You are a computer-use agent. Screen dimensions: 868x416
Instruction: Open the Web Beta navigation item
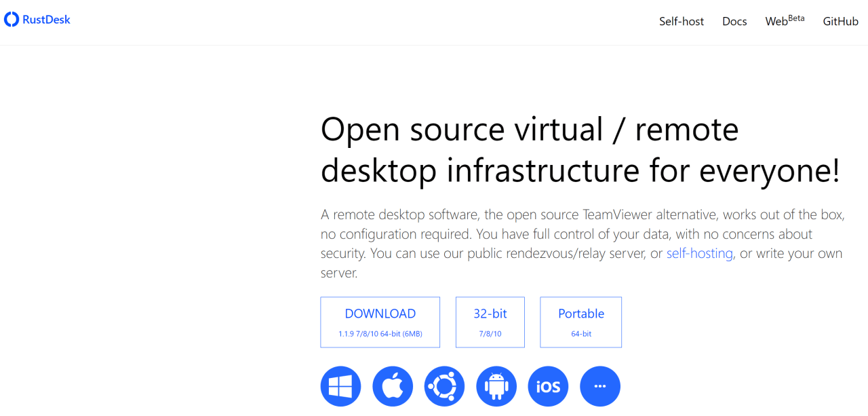[x=785, y=20]
